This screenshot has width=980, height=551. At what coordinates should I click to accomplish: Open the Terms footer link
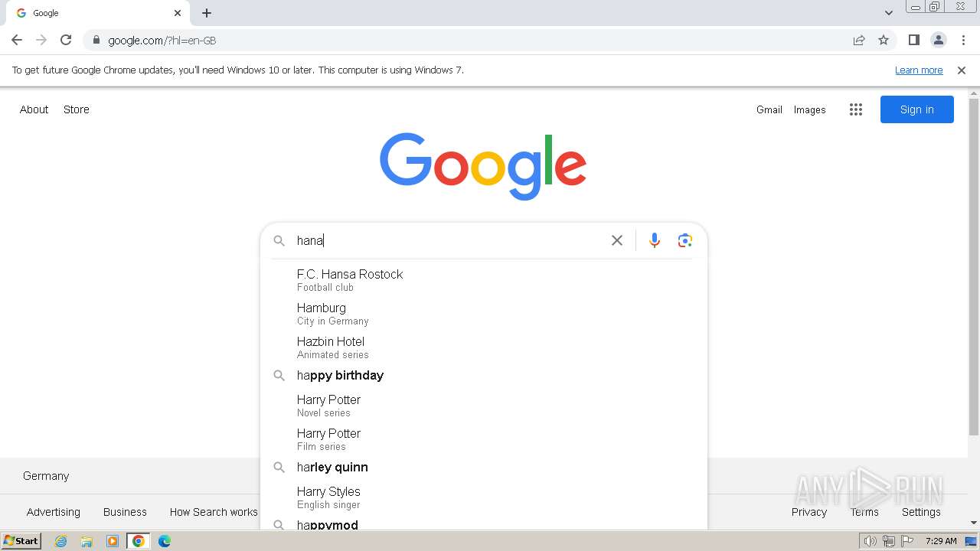(x=864, y=512)
